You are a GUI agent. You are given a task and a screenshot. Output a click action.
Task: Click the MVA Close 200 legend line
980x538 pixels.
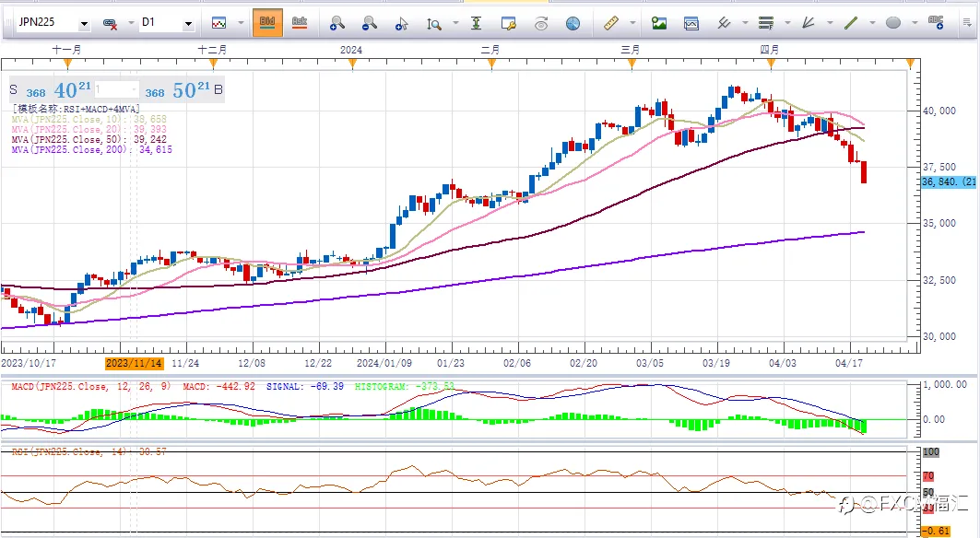(91, 149)
